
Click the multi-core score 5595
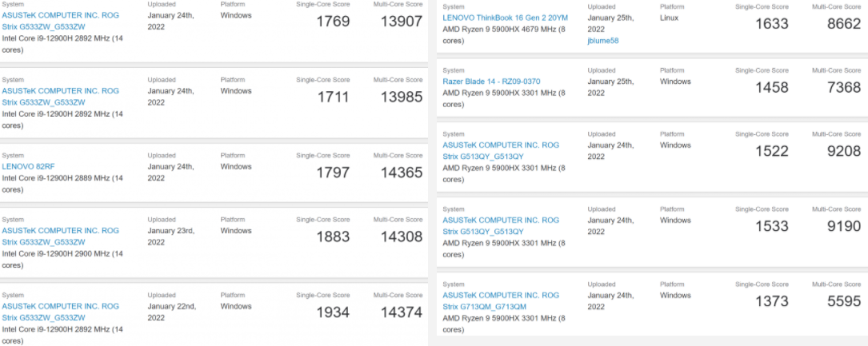(x=844, y=301)
